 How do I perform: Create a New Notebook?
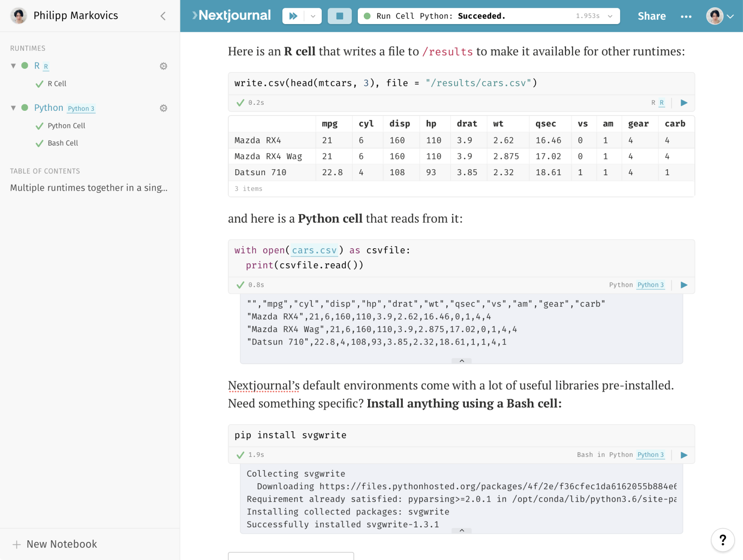[55, 544]
